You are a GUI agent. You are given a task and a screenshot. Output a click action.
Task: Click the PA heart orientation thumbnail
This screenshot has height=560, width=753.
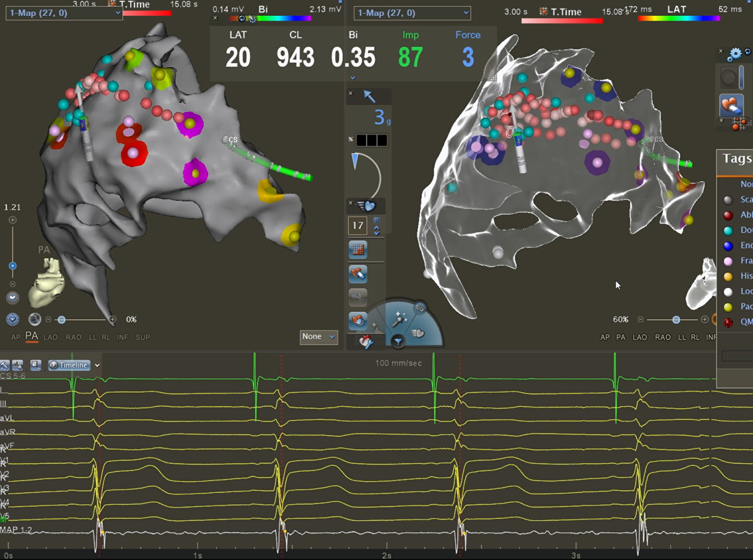click(46, 284)
